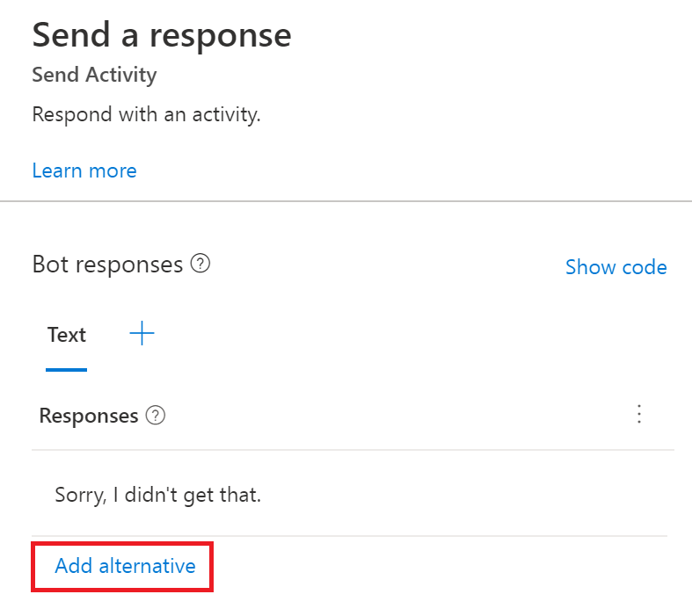Click the "Responses" header label
The width and height of the screenshot is (692, 616).
click(89, 416)
